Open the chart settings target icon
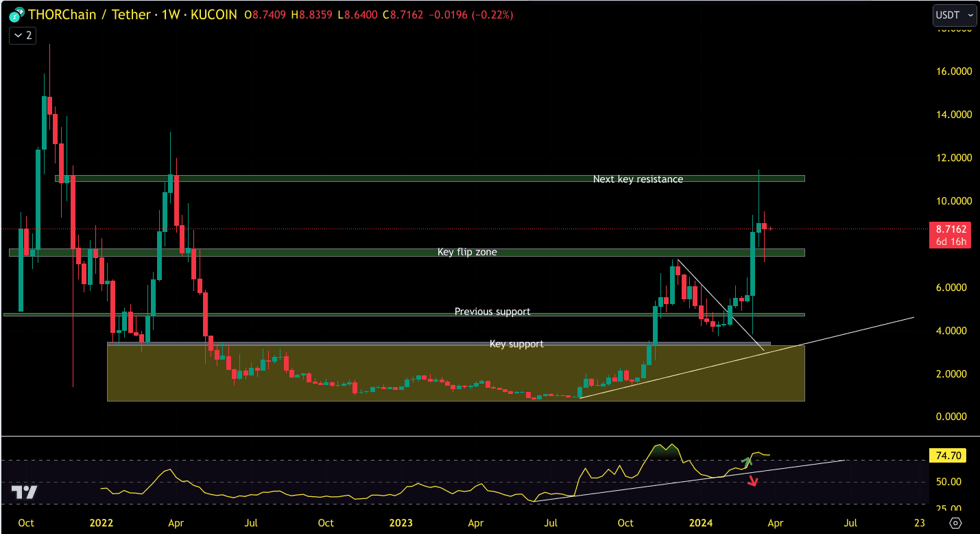 point(955,523)
